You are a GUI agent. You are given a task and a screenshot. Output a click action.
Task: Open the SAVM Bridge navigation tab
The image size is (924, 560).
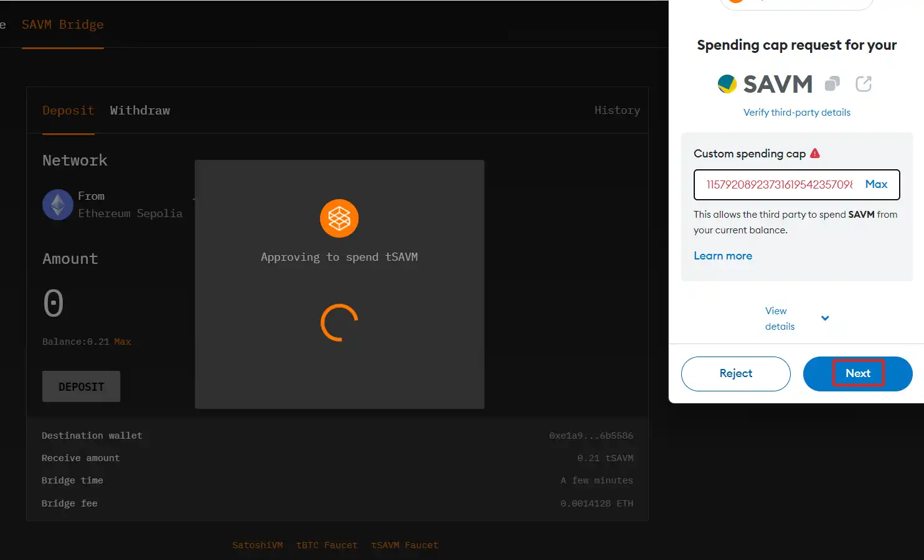pos(63,25)
